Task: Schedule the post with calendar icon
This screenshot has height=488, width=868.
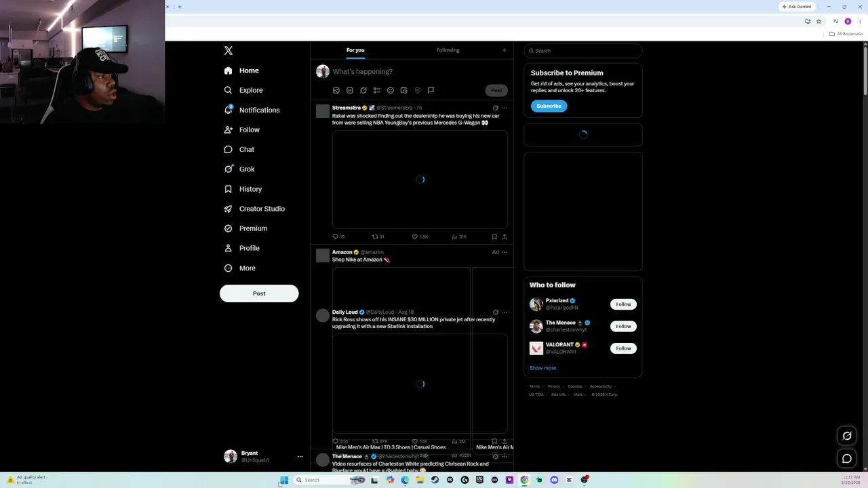Action: tap(404, 90)
